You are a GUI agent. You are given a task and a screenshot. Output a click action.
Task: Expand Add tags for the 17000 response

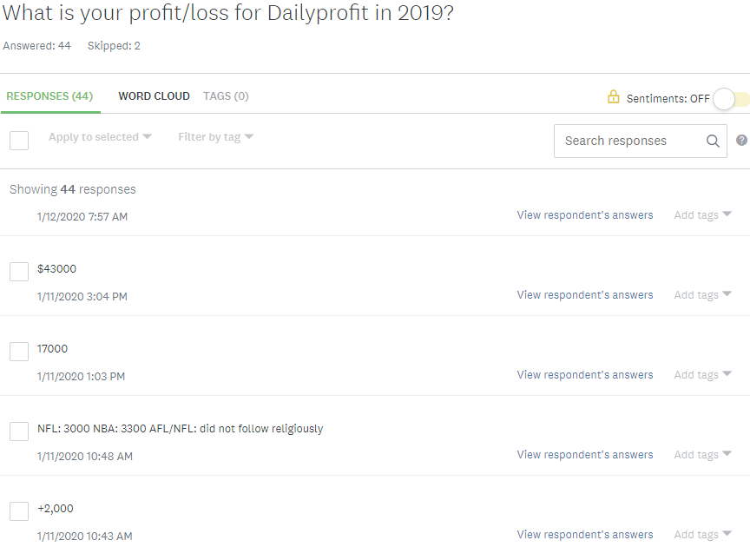702,375
